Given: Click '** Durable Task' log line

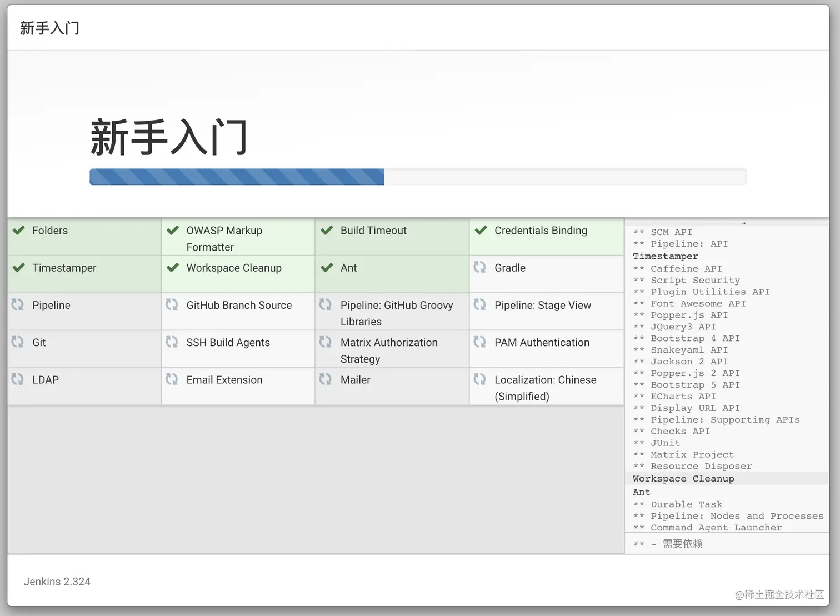Looking at the screenshot, I should coord(678,504).
